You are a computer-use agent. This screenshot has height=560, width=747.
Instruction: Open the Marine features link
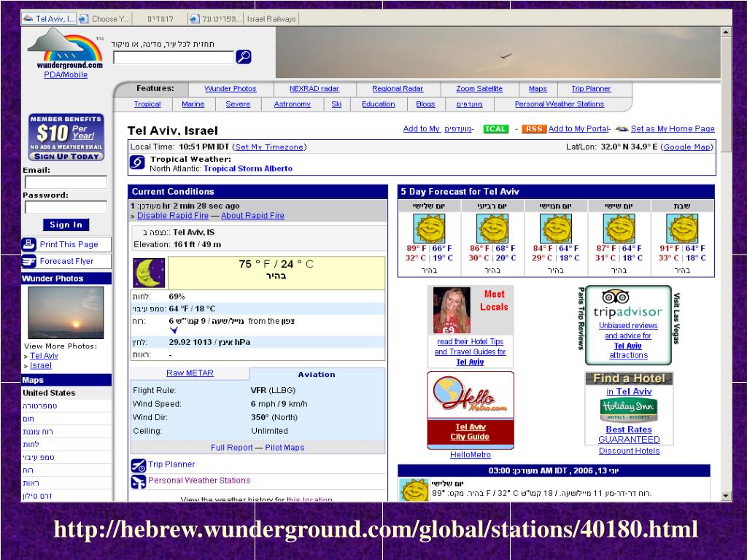click(x=193, y=104)
